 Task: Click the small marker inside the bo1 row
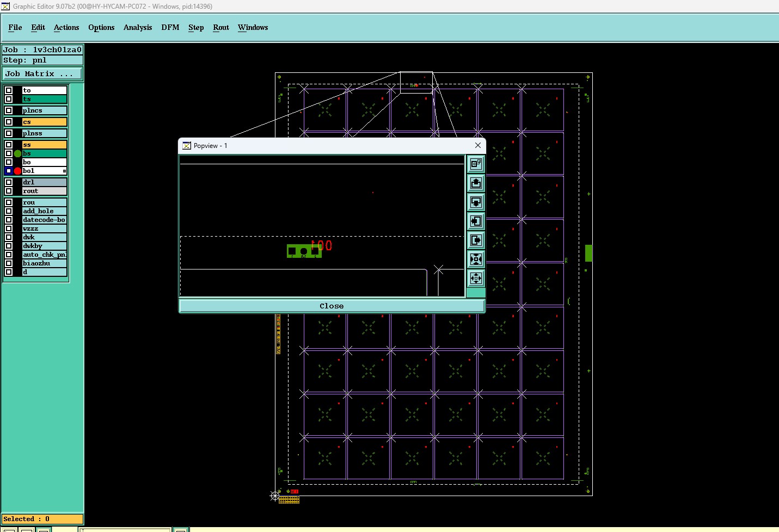[64, 171]
